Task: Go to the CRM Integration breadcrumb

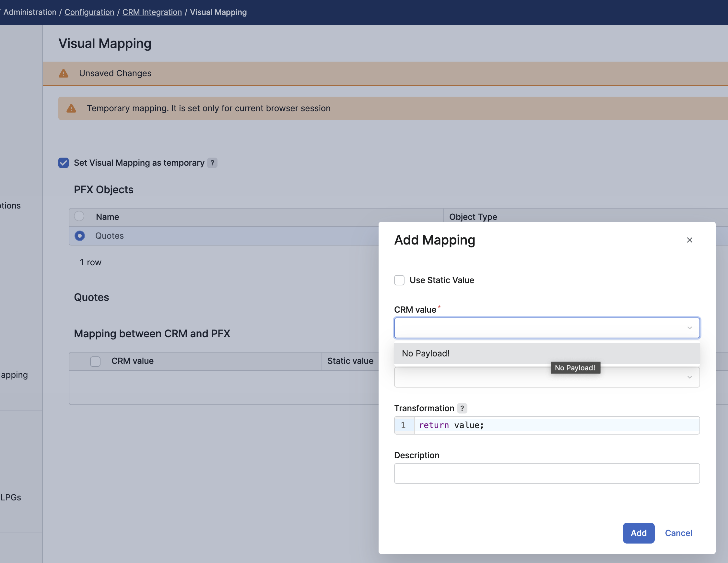Action: 152,12
